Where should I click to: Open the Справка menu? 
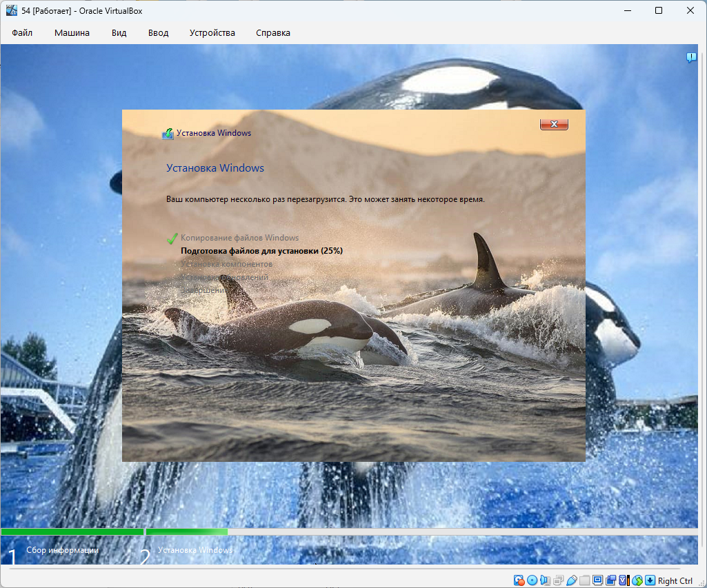click(272, 32)
